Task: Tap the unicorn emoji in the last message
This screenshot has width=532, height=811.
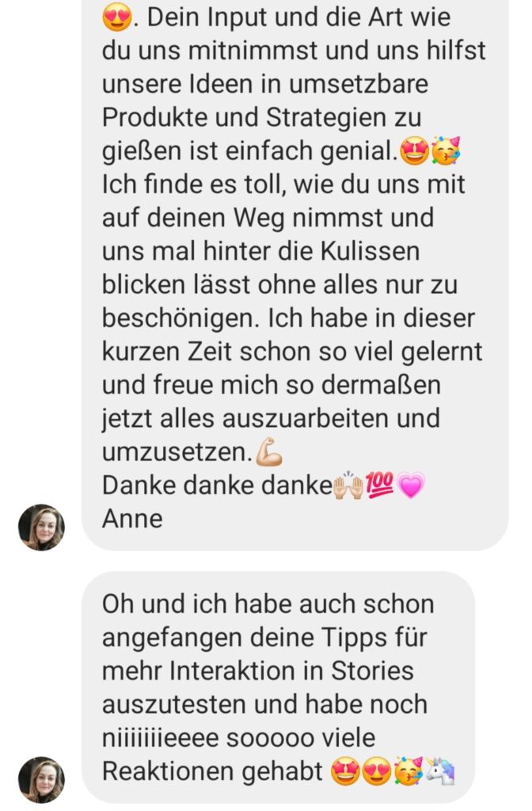Action: [x=440, y=771]
